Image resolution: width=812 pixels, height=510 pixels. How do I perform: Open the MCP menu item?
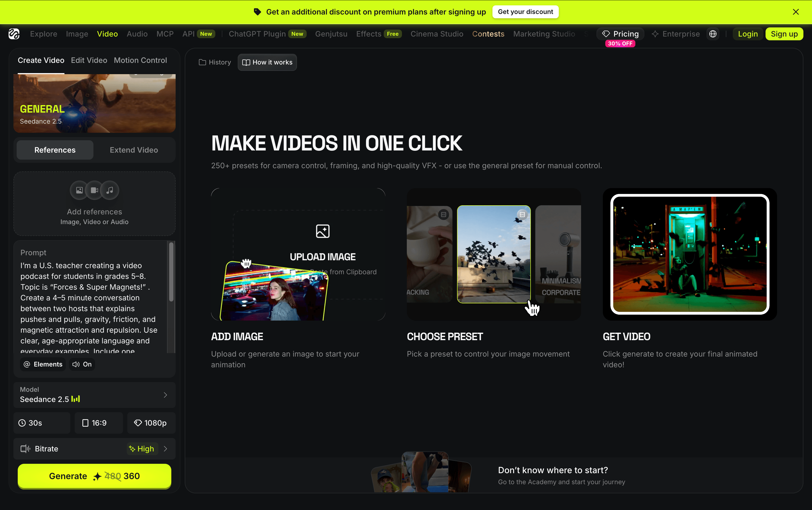pos(165,34)
